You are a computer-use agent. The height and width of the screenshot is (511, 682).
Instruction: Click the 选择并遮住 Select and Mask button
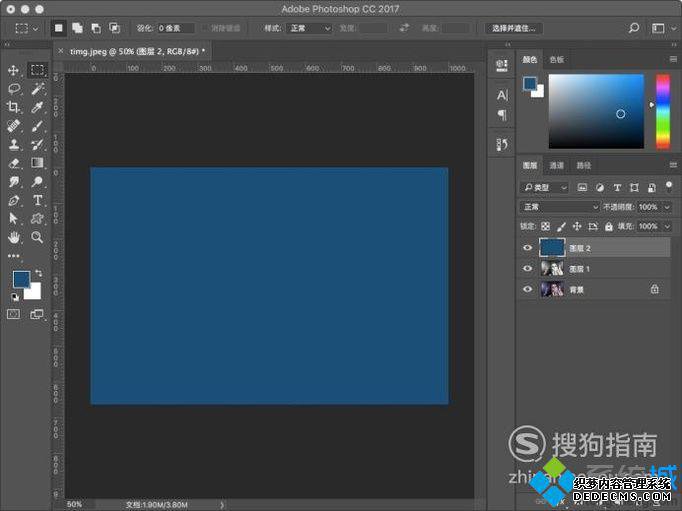coord(514,28)
